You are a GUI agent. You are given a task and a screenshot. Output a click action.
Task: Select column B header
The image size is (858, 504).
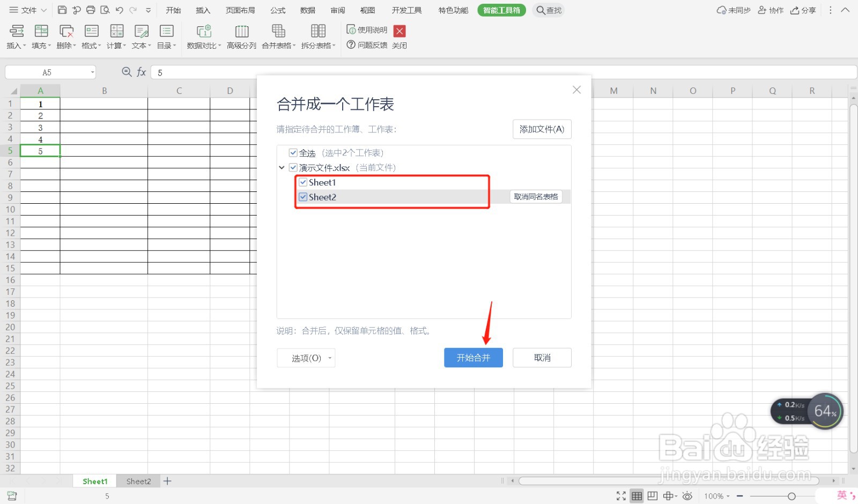point(104,91)
